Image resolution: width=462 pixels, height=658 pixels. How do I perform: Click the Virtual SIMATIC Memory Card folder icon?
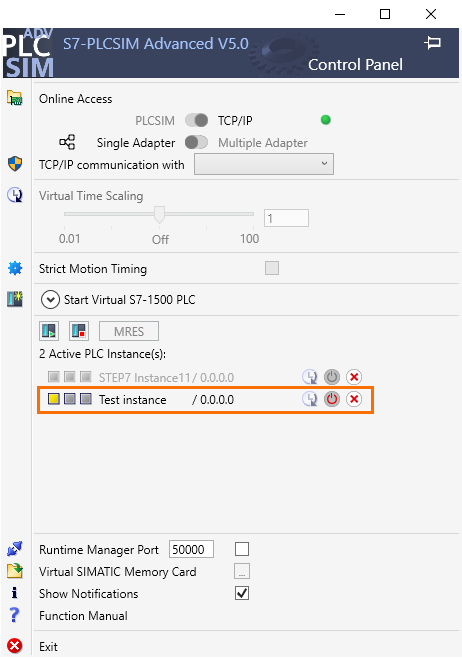[15, 571]
